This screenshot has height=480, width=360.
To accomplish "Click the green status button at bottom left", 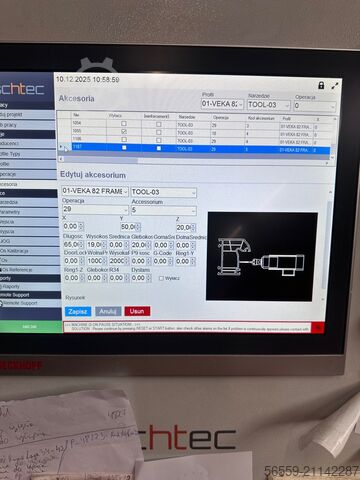I will 31,327.
